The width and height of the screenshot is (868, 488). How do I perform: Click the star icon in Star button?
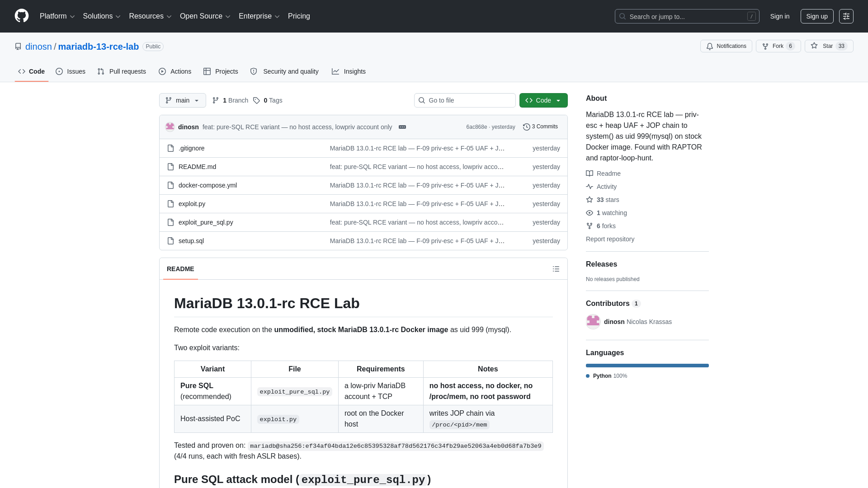pyautogui.click(x=814, y=46)
